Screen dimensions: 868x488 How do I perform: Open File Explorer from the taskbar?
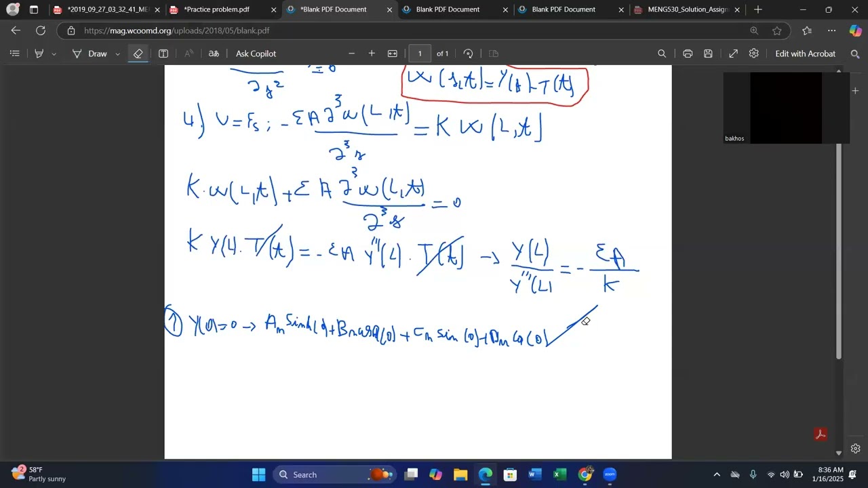point(460,474)
